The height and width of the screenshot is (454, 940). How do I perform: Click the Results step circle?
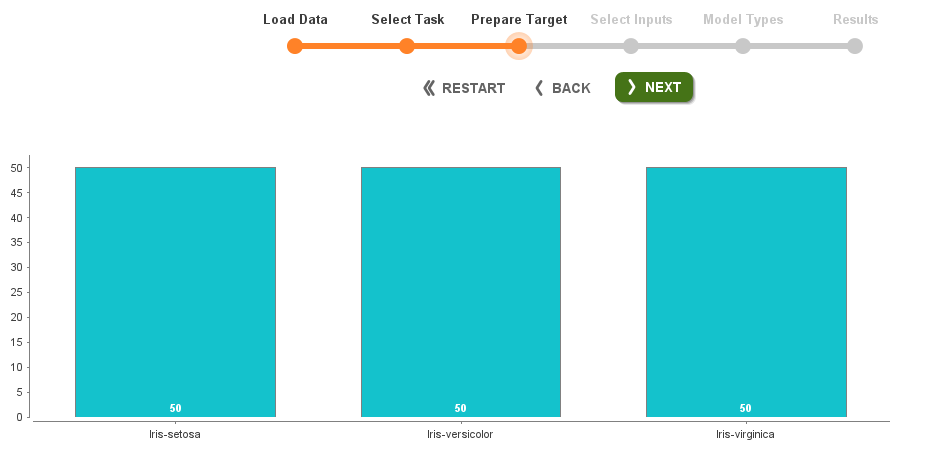[855, 46]
